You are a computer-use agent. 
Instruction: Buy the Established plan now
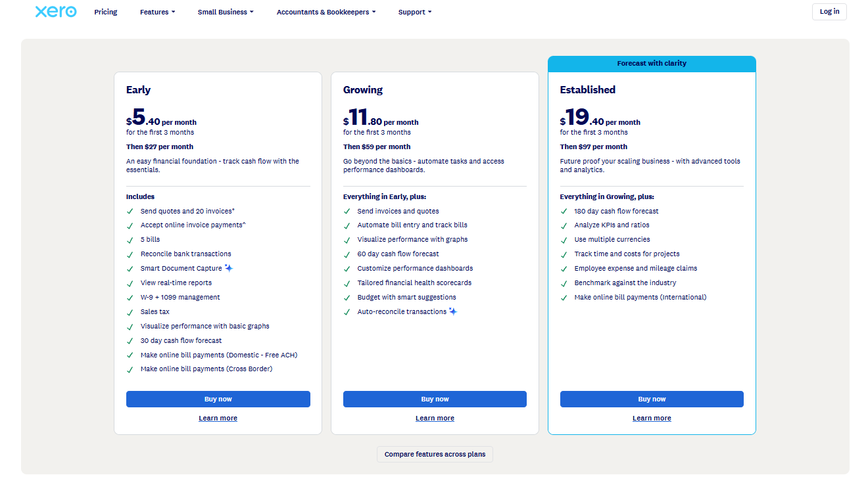click(652, 399)
